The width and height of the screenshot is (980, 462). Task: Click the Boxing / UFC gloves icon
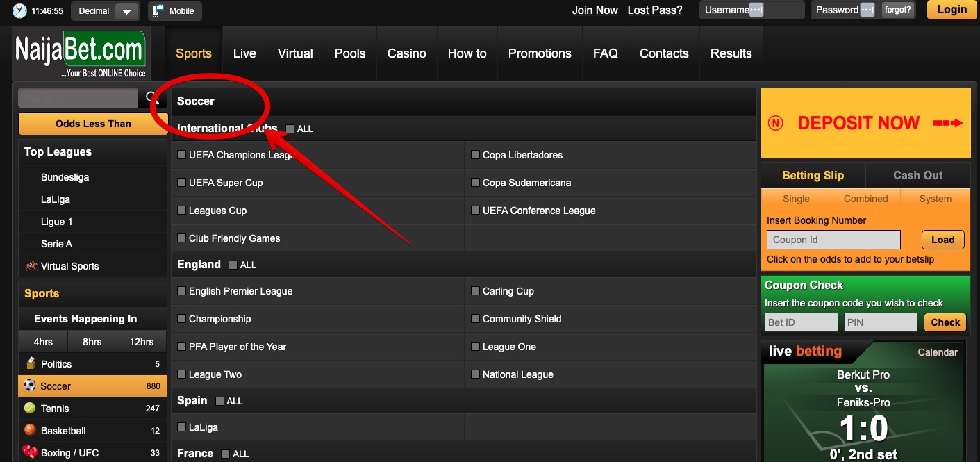click(x=30, y=452)
